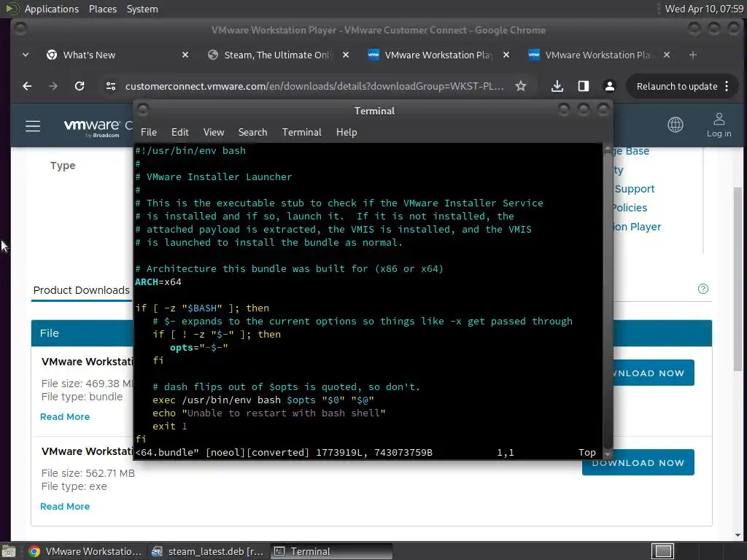Click Read More under exe file

[x=65, y=506]
